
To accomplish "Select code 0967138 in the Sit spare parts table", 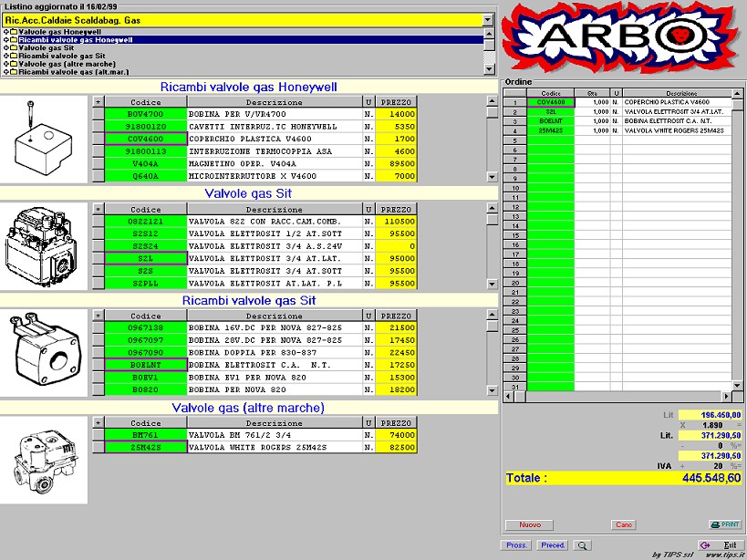I will [146, 328].
